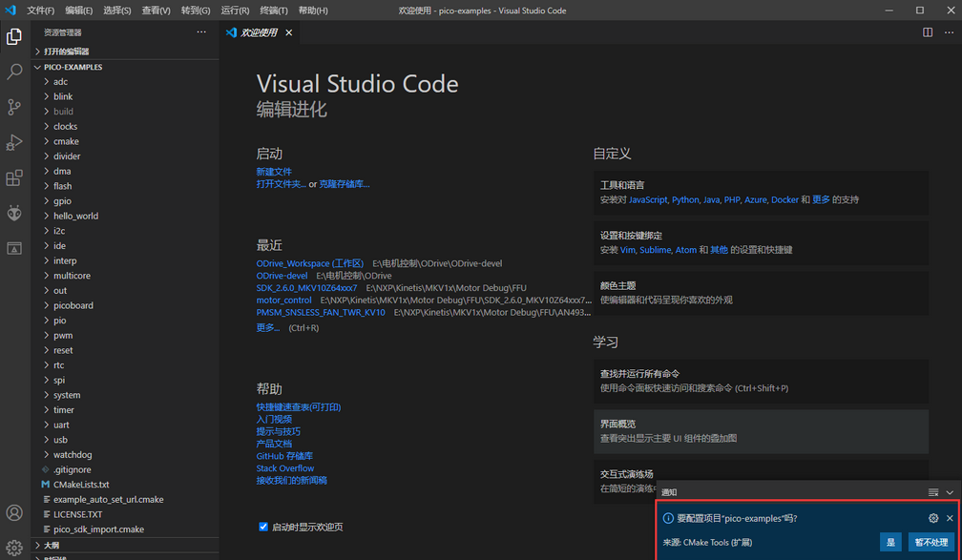Image resolution: width=962 pixels, height=560 pixels.
Task: Open the Accounts menu icon
Action: click(14, 512)
